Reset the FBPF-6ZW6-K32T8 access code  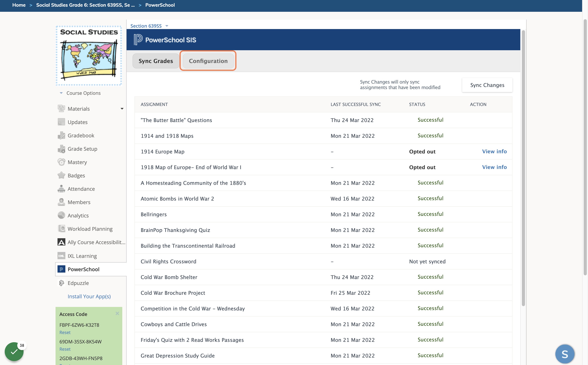coord(65,332)
